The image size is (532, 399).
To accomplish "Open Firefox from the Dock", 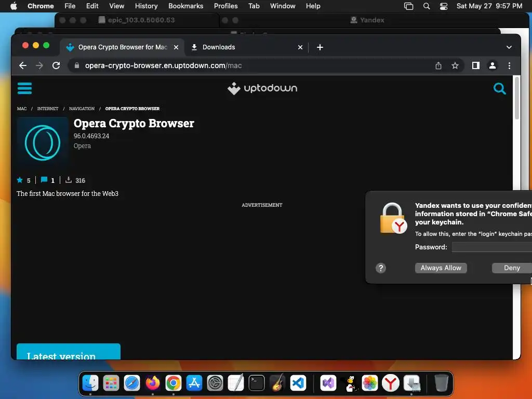I will pyautogui.click(x=153, y=383).
